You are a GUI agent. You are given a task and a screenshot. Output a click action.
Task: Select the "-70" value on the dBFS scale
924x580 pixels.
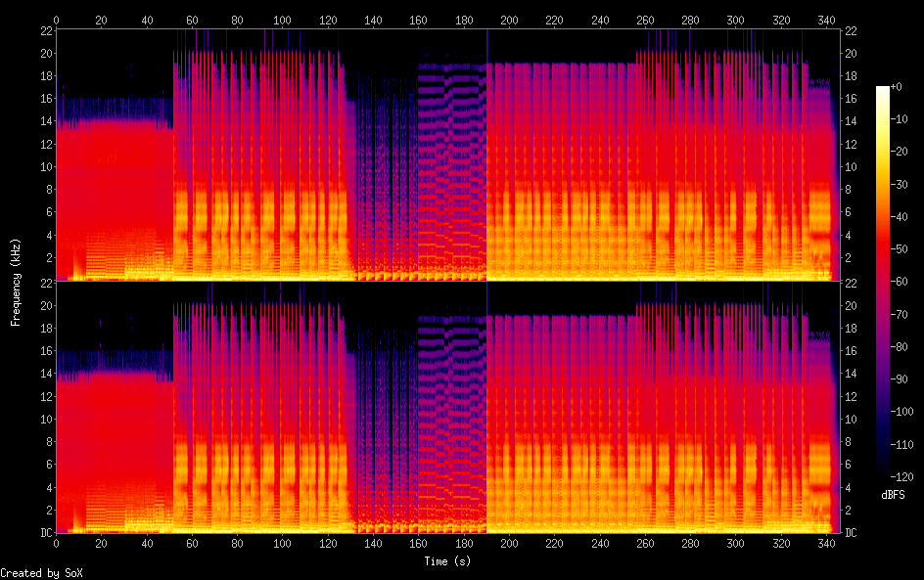899,314
